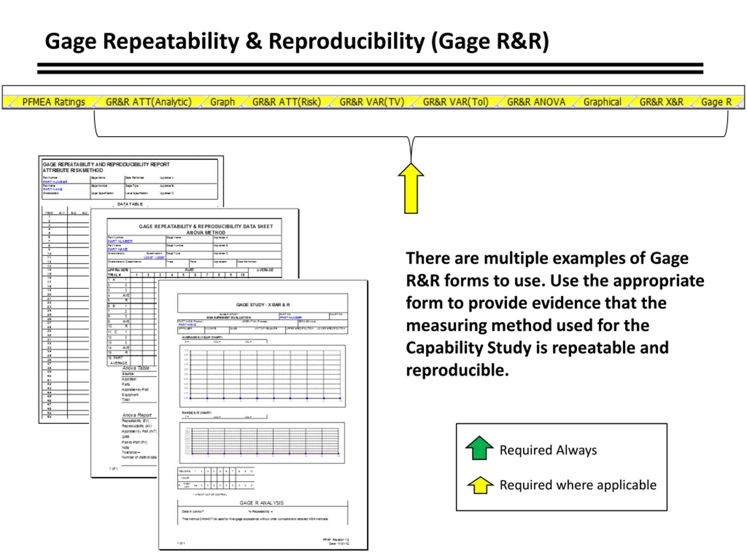Switch to the GR&R VAR(TV) tab
747x560 pixels.
click(371, 102)
